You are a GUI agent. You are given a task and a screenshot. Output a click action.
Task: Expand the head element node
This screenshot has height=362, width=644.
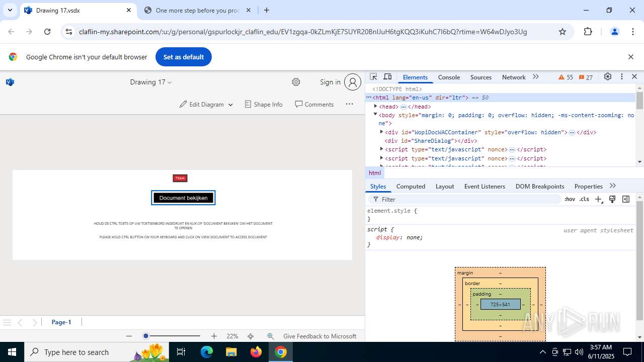point(375,106)
